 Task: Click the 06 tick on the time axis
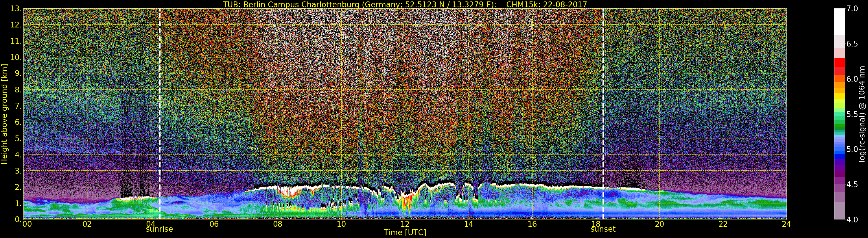tap(214, 224)
